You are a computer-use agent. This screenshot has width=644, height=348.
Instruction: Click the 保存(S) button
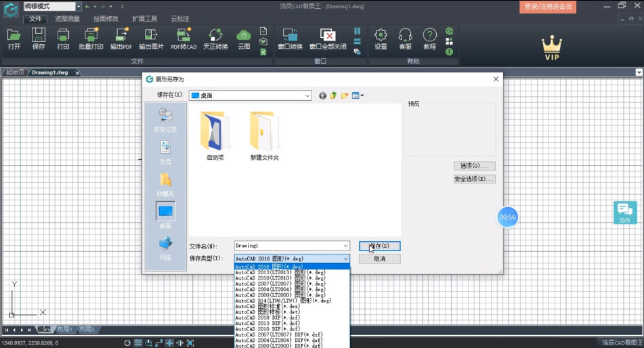pos(379,246)
